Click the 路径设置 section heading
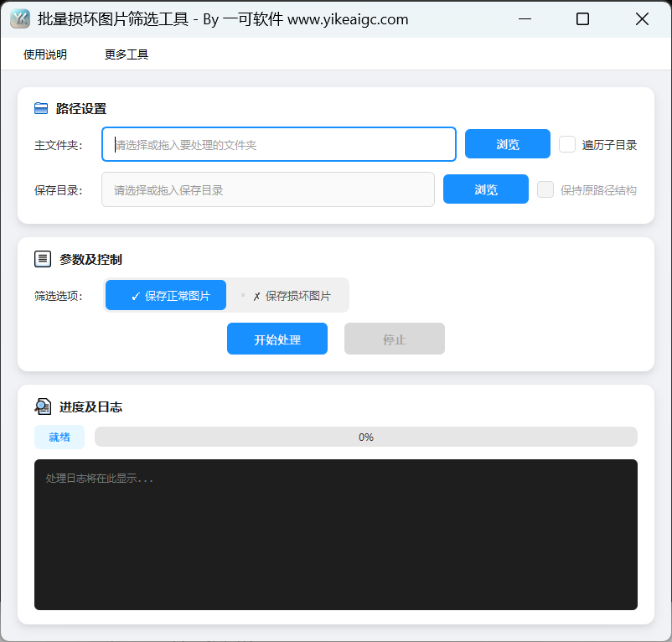Screen dimensions: 672x642 81,109
